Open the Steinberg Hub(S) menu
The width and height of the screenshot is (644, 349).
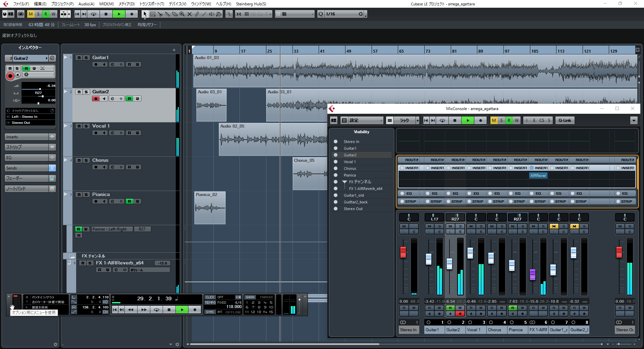click(x=251, y=4)
